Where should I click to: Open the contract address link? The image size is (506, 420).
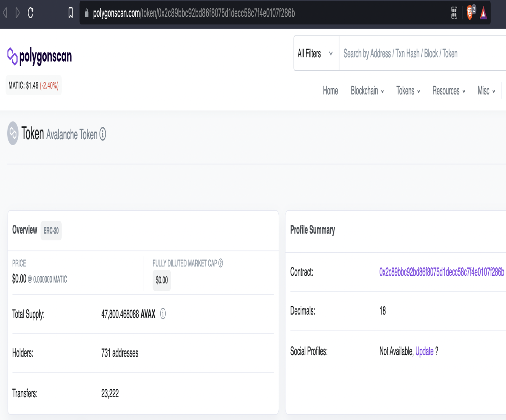tap(442, 272)
